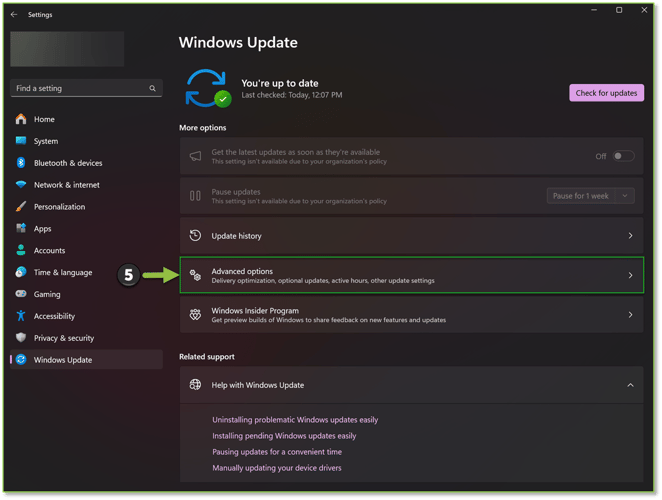Click the Advanced options title text
The image size is (662, 500).
pos(242,271)
